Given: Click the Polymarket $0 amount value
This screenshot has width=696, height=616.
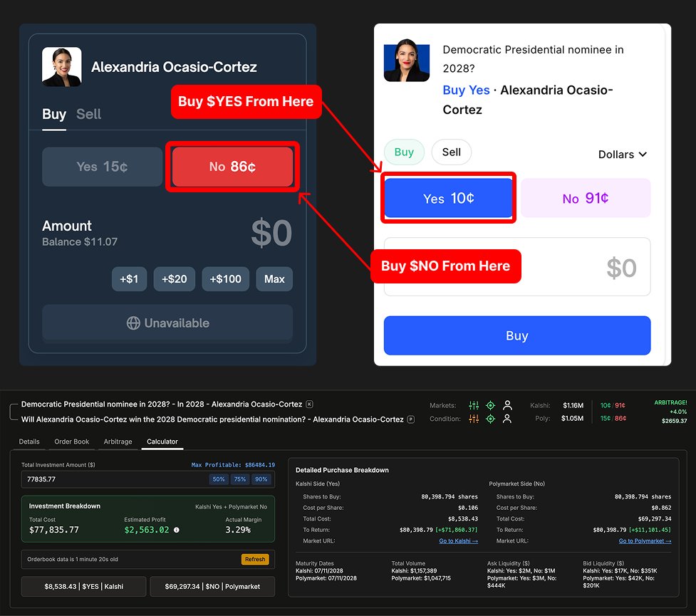Looking at the screenshot, I should click(271, 233).
